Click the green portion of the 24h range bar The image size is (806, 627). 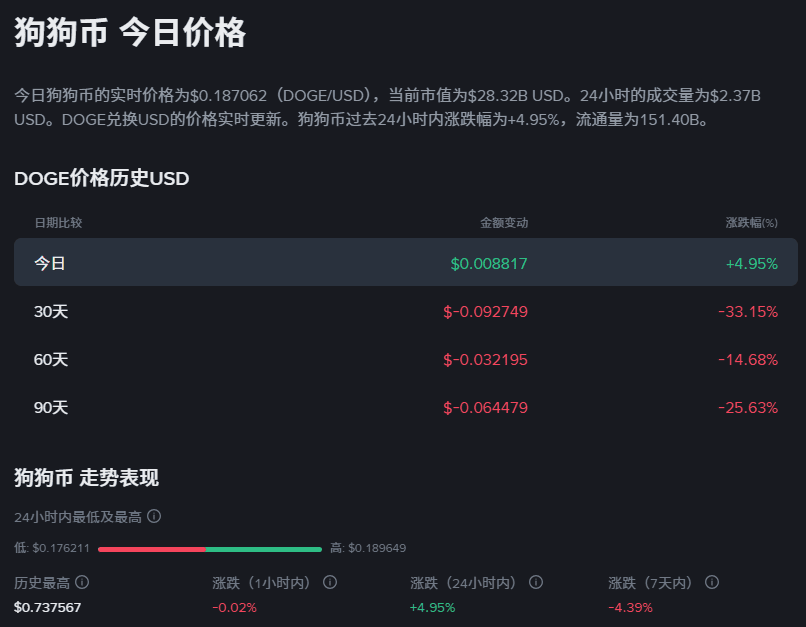[264, 549]
